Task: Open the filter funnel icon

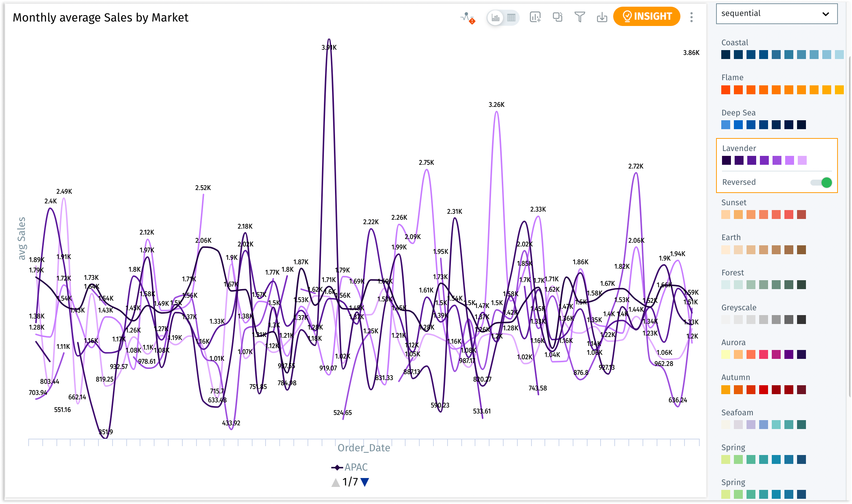Action: pyautogui.click(x=579, y=17)
